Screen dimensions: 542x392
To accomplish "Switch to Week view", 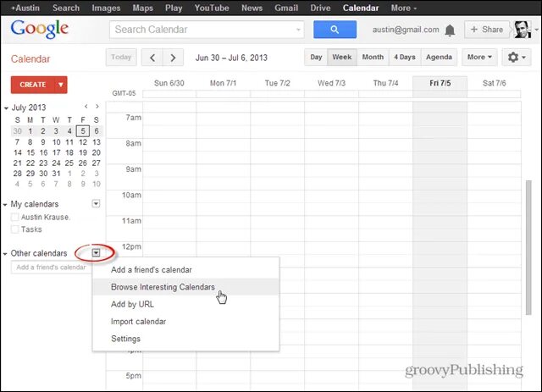I will tap(342, 57).
